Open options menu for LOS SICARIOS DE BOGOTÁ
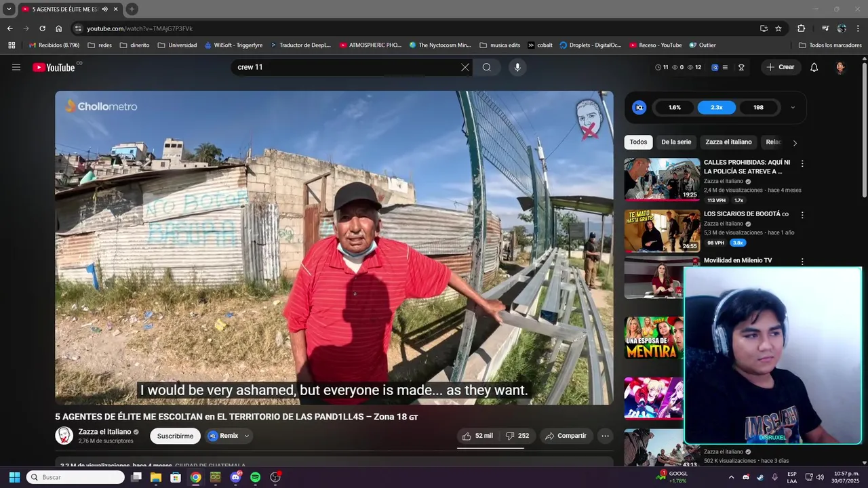 click(x=802, y=215)
